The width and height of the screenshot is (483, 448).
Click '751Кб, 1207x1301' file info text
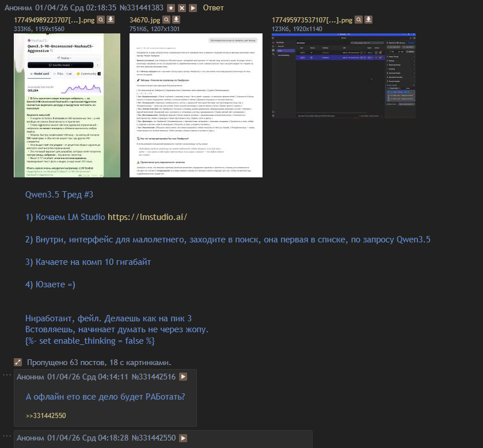tap(154, 29)
